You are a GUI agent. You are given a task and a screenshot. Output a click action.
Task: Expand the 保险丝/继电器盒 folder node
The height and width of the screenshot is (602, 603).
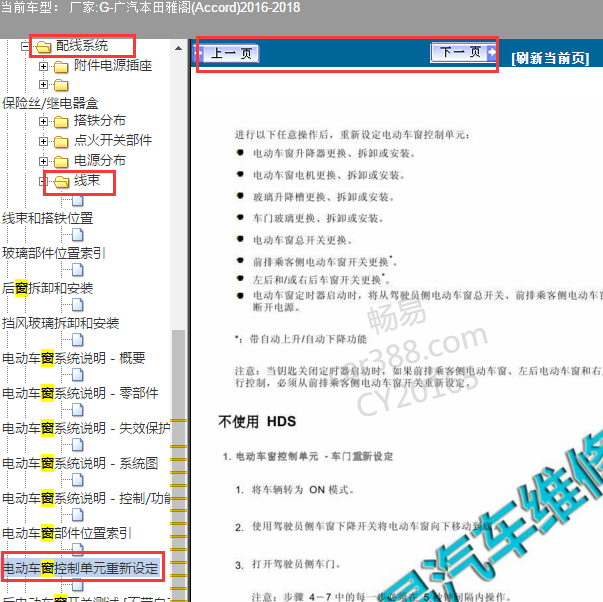pos(43,84)
